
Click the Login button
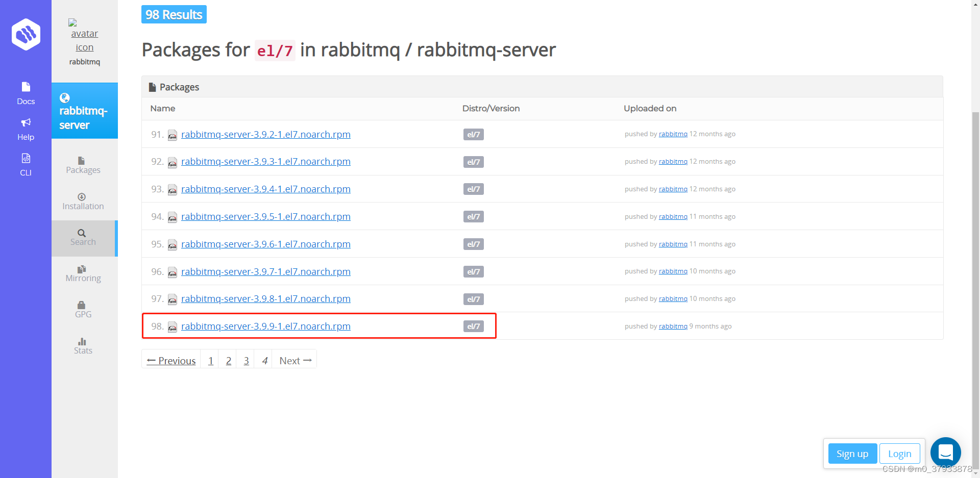(899, 454)
